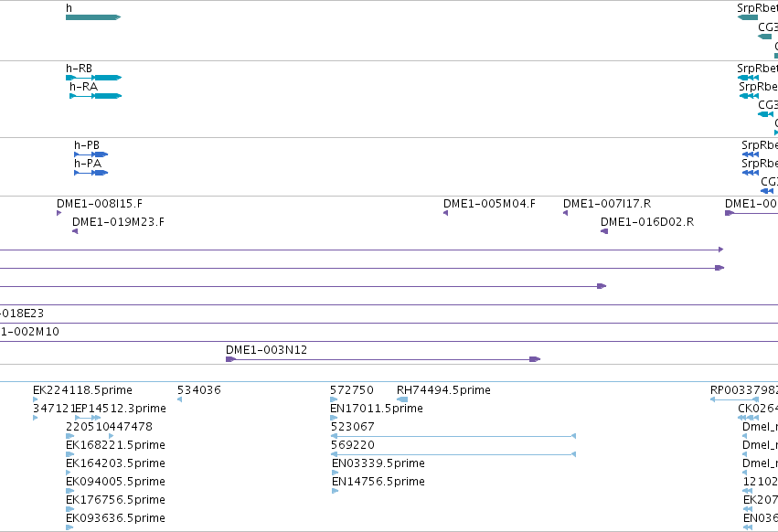This screenshot has height=532, width=778.
Task: Select the 569220 alignment feature
Action: [453, 454]
